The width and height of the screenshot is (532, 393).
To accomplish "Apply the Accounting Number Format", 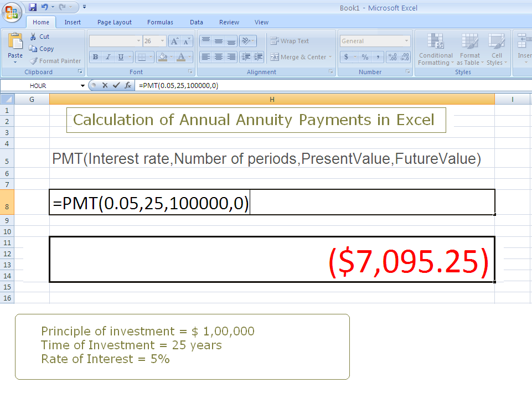I will [x=347, y=57].
